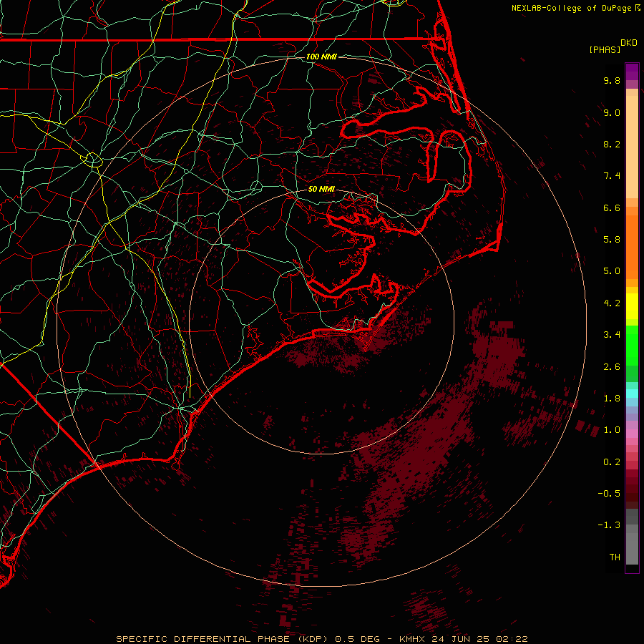Click the 5.8 legend value
This screenshot has height=644, width=644.
612,240
